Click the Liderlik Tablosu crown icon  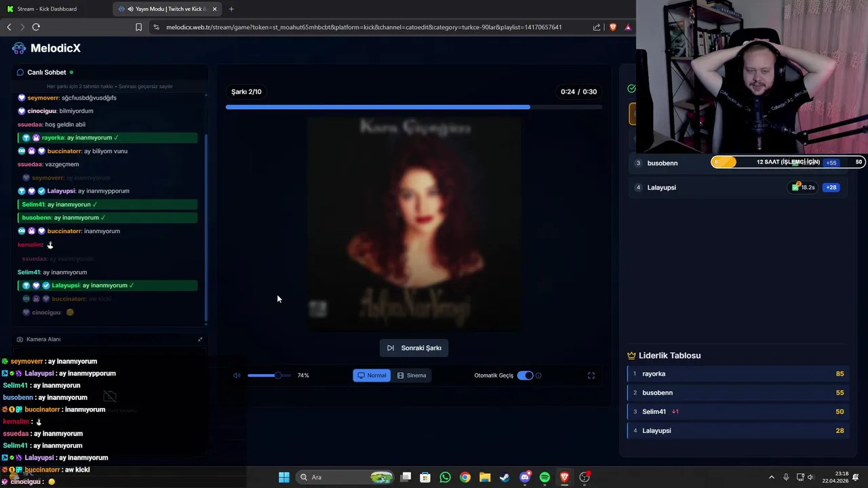[631, 356]
